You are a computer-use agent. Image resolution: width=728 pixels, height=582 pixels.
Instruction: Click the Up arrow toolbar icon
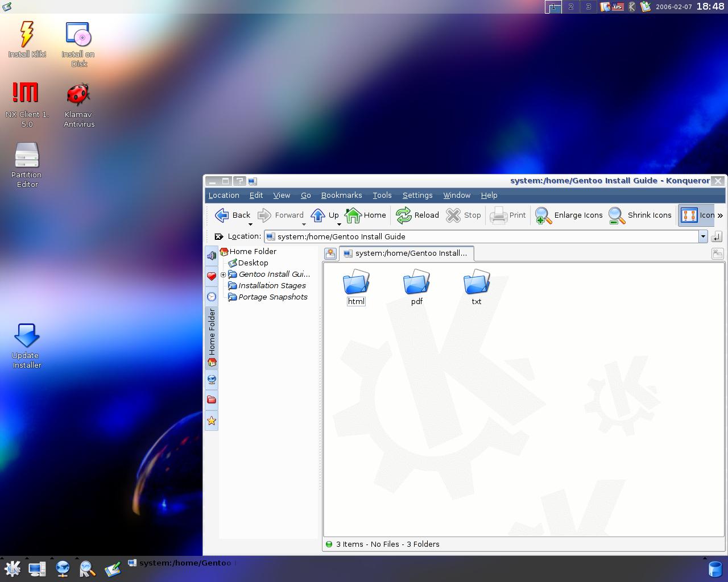pos(318,215)
